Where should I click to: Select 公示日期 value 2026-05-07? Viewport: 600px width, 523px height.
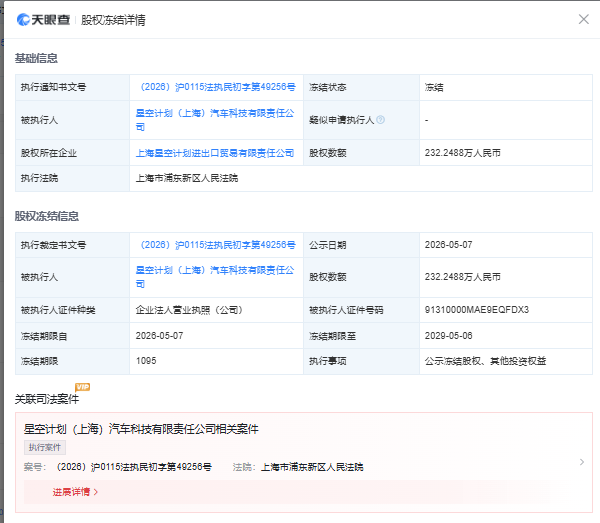[x=448, y=245]
